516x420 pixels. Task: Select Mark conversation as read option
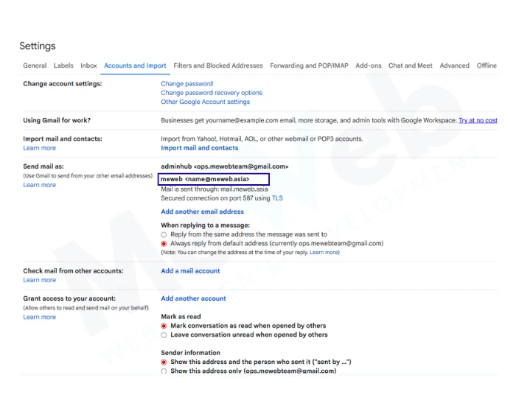click(x=164, y=326)
